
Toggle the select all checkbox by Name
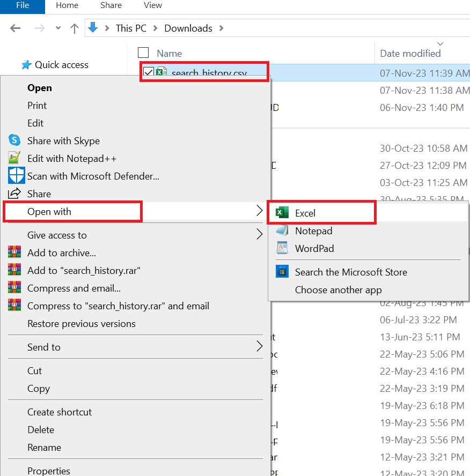143,53
